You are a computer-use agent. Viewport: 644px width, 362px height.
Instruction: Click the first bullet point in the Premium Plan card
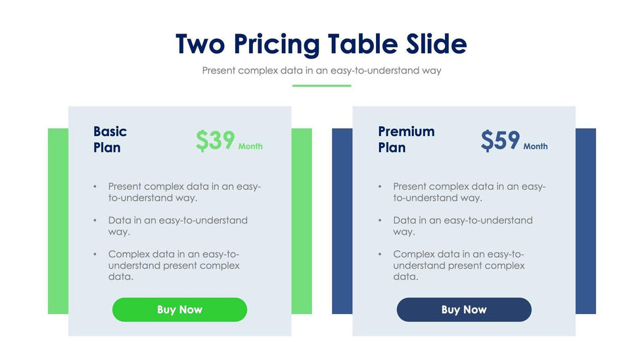pyautogui.click(x=469, y=192)
